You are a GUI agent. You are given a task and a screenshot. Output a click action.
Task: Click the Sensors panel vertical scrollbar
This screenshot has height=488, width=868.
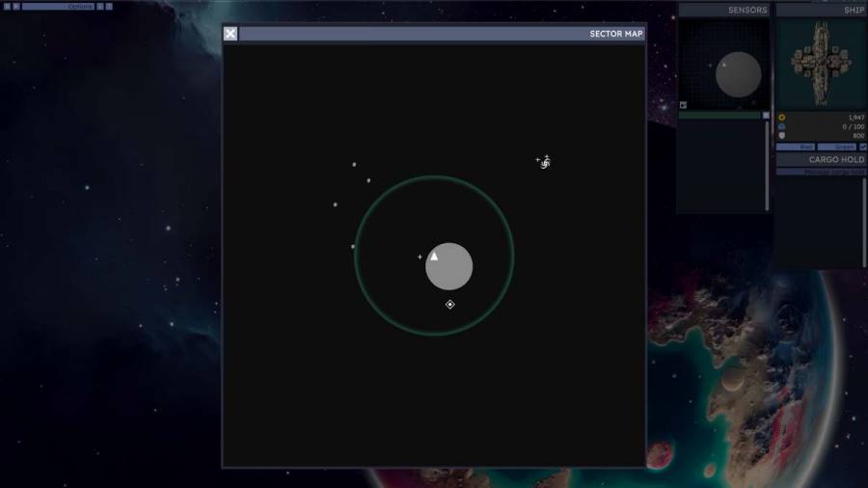pos(768,164)
